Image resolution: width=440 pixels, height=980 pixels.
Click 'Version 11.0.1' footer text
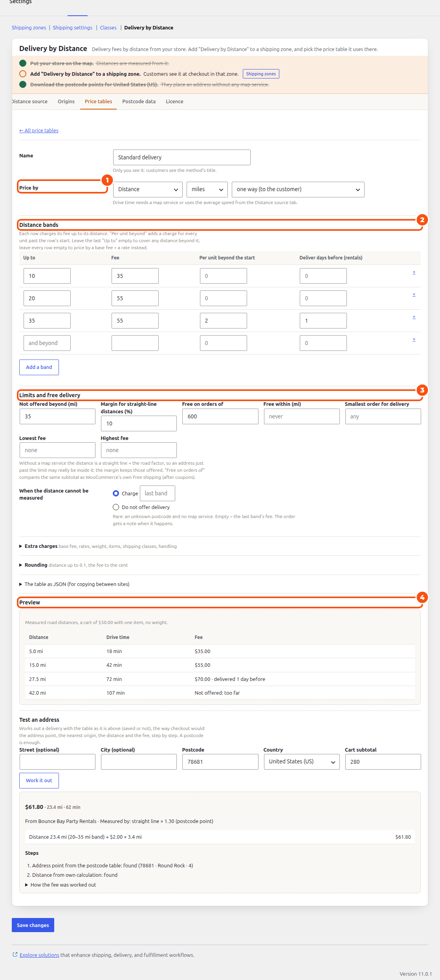416,974
